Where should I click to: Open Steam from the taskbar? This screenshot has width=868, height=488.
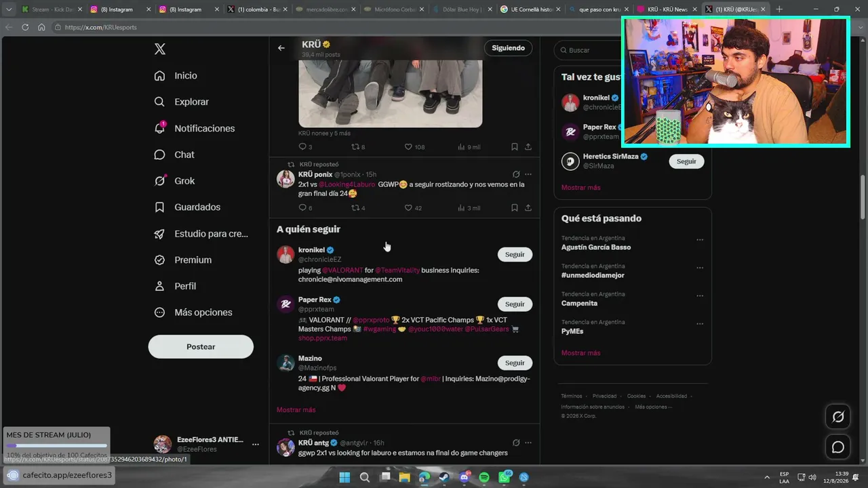coord(444,477)
